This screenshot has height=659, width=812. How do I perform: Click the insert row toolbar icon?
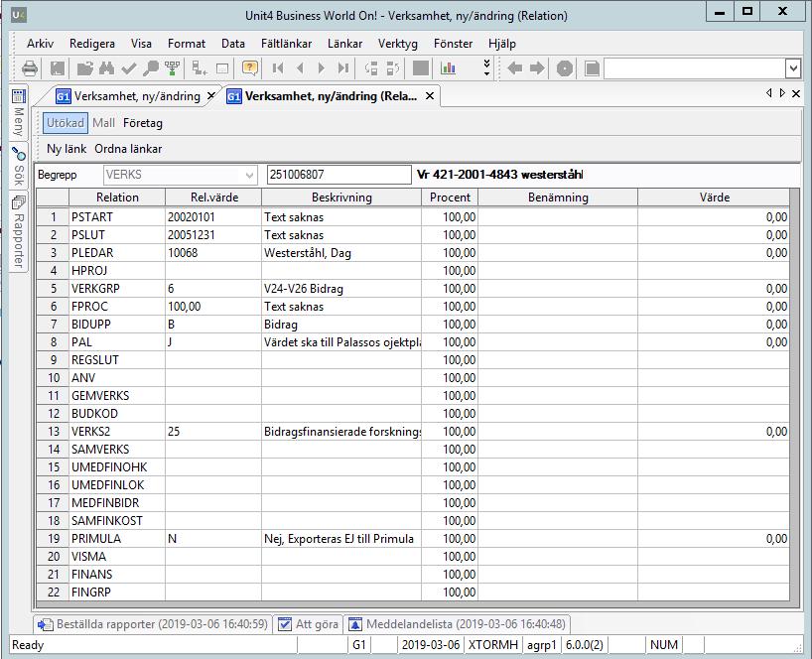click(200, 67)
